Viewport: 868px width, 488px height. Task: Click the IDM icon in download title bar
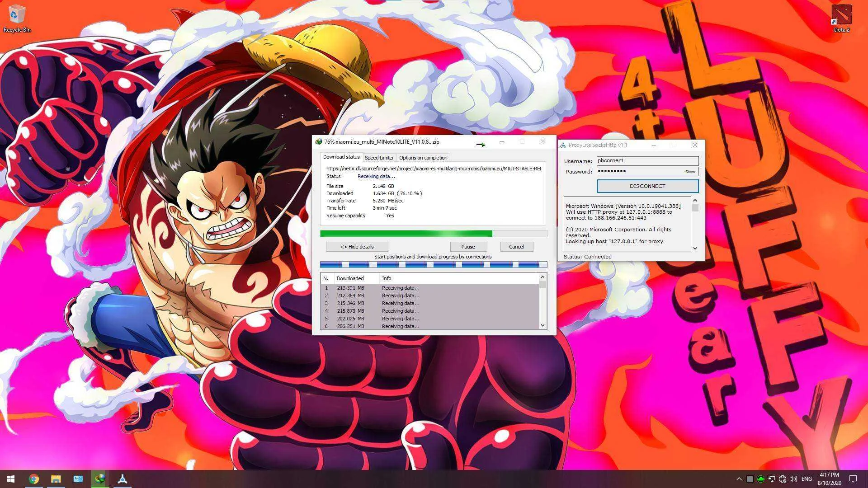pyautogui.click(x=319, y=142)
